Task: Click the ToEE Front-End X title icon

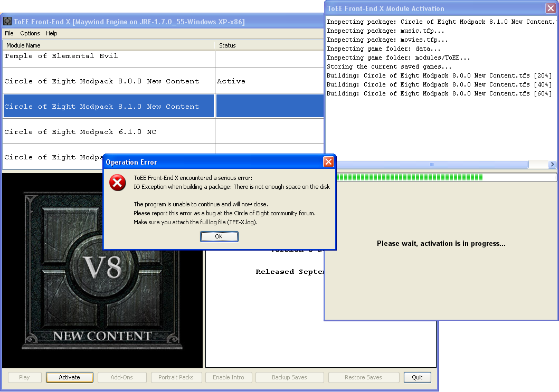Action: tap(7, 22)
